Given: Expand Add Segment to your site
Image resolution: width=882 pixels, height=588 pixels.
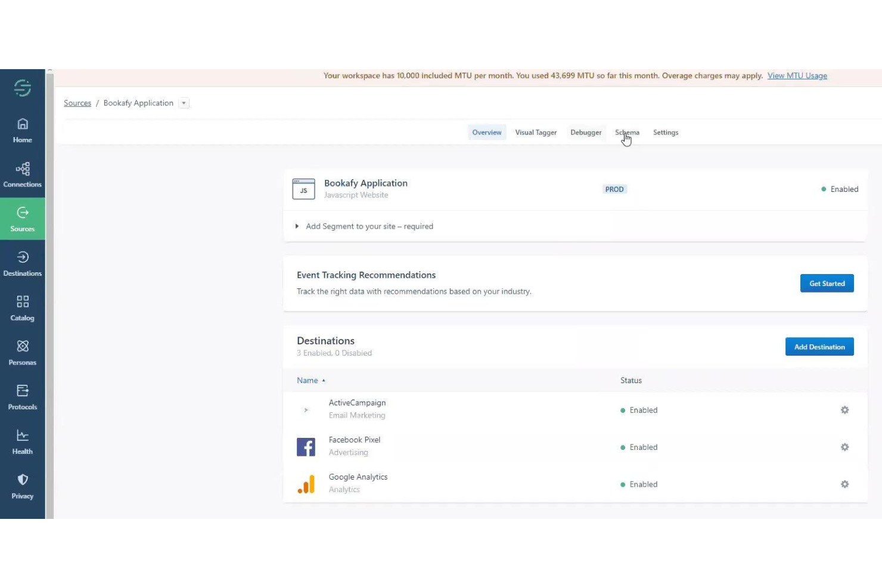Looking at the screenshot, I should point(364,226).
